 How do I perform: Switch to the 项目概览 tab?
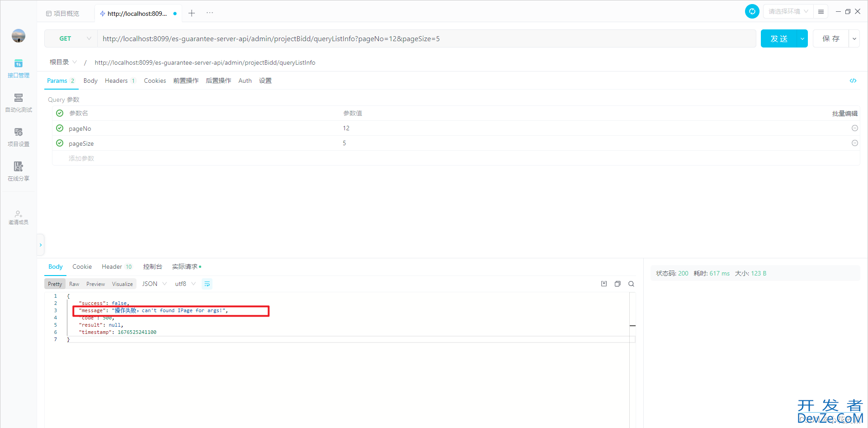click(62, 14)
